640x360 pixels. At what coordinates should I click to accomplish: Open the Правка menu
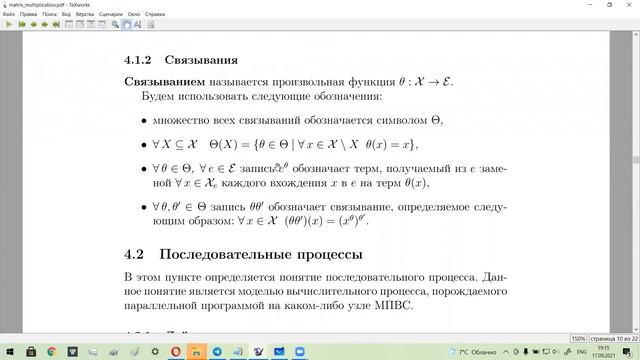28,14
